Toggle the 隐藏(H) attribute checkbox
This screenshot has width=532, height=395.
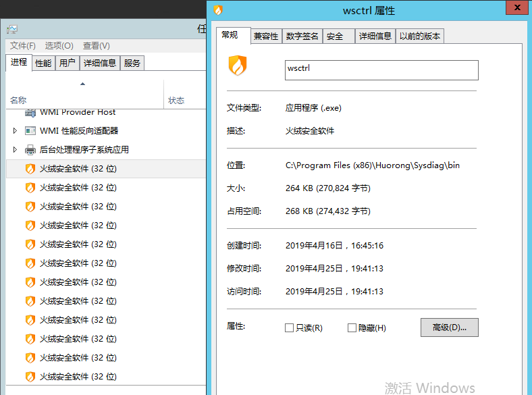352,328
